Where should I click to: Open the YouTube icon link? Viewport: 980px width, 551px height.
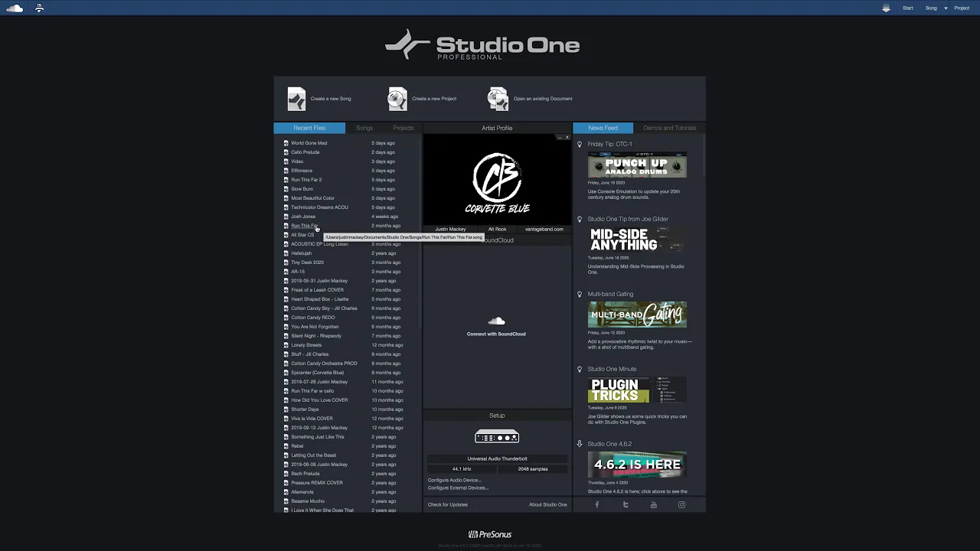[653, 504]
